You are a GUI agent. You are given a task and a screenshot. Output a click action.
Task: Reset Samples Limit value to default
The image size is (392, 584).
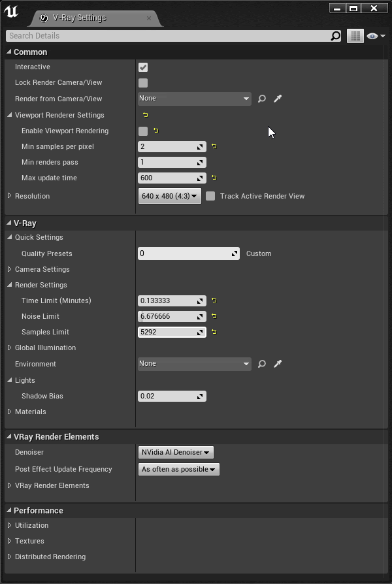(x=214, y=332)
